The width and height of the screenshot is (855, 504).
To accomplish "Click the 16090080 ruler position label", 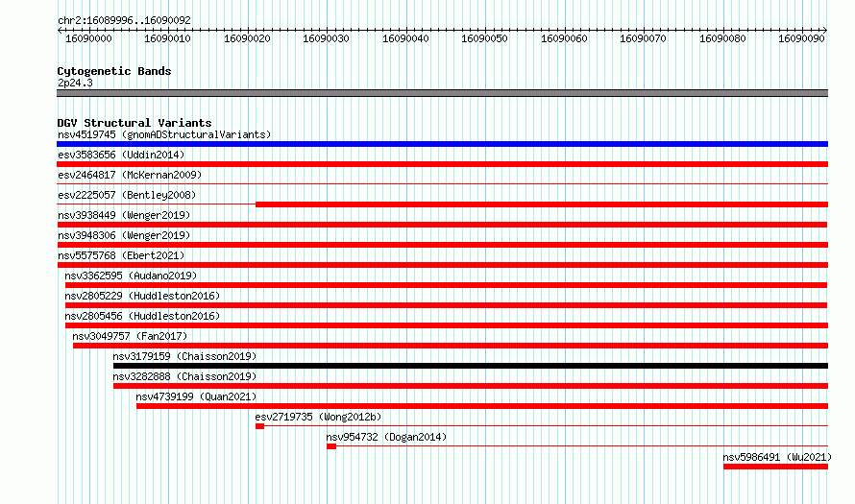I will [x=723, y=38].
